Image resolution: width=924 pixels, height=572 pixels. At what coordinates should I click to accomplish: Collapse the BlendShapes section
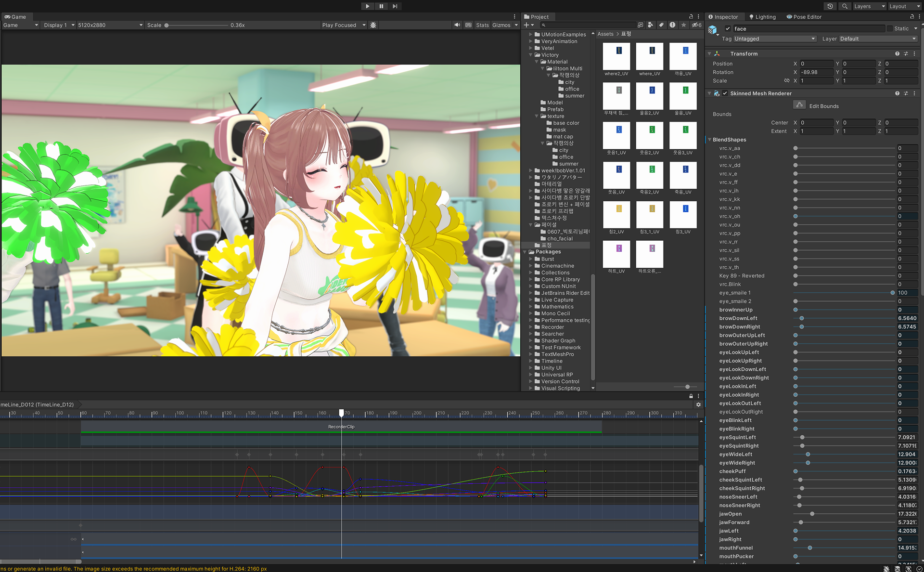pos(709,140)
